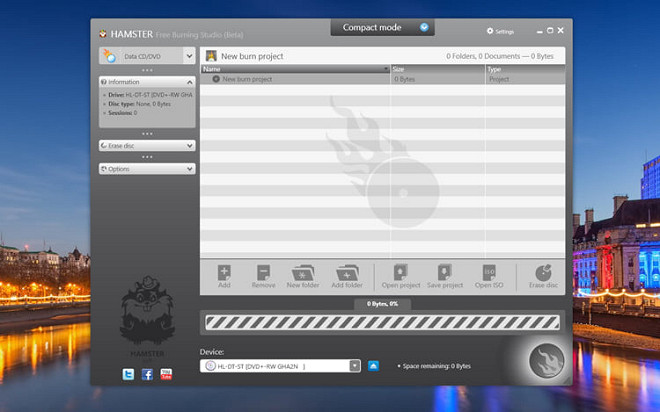Click 'Space remaining: 0 Bytes' text
This screenshot has width=660, height=412.
coord(436,366)
